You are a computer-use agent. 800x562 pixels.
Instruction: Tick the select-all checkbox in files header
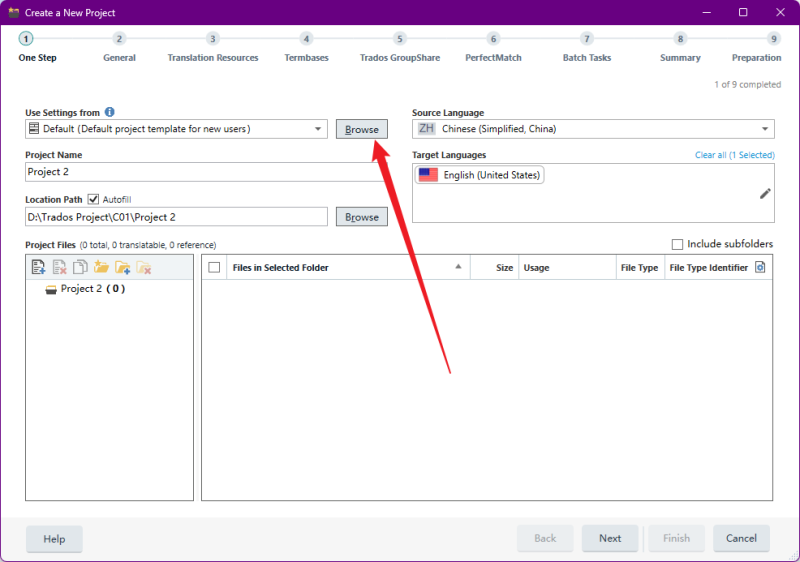(x=214, y=267)
